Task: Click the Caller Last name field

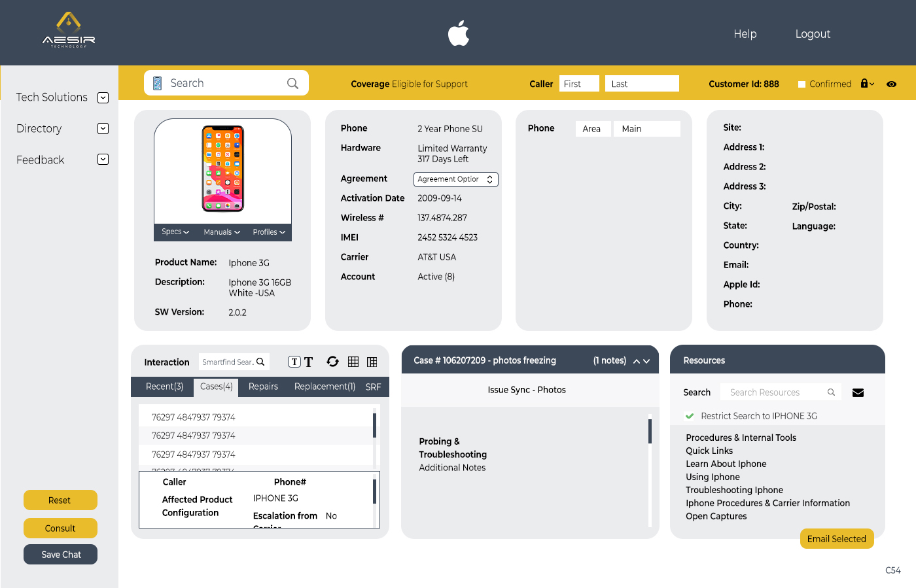Action: [642, 84]
